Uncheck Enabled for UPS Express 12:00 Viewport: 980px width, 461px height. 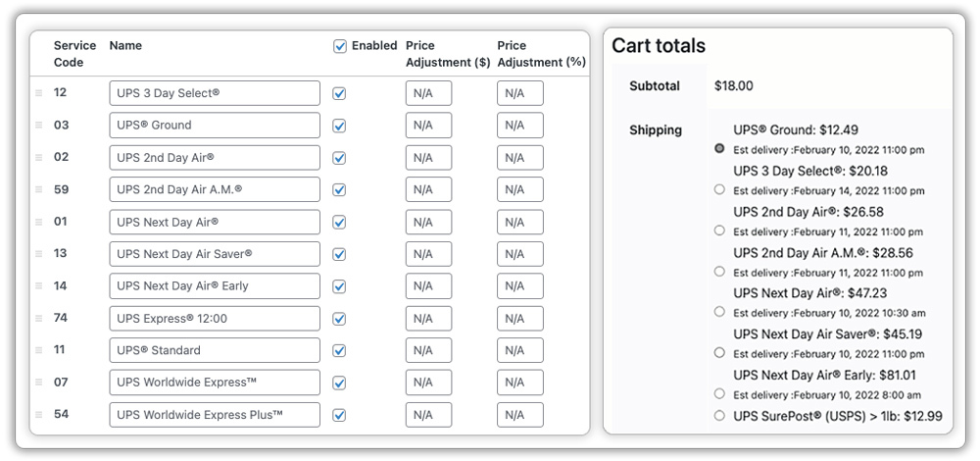tap(339, 319)
